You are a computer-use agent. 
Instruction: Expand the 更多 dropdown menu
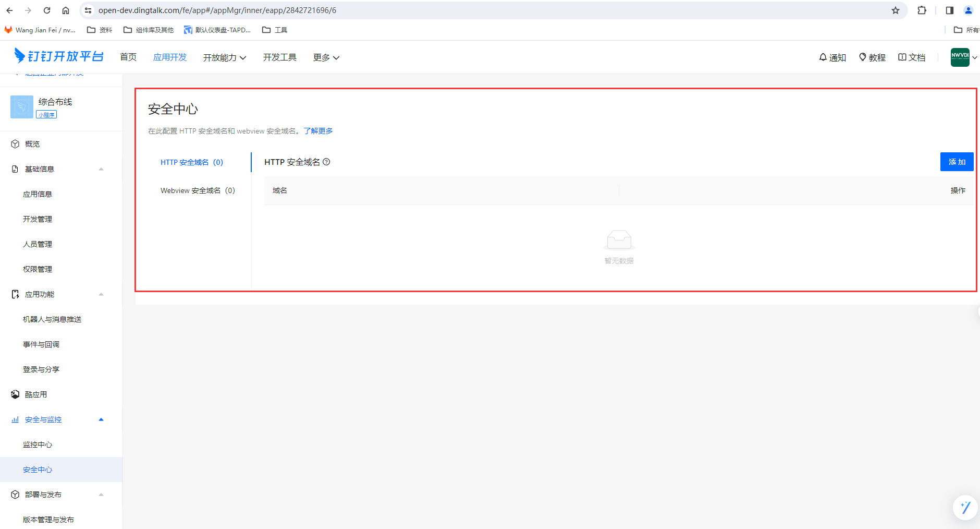pyautogui.click(x=326, y=57)
